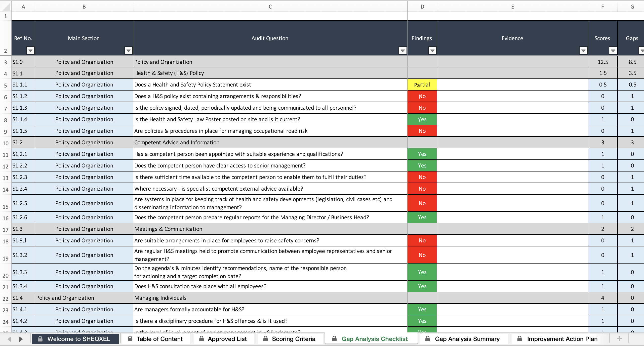This screenshot has width=644, height=346.
Task: Open the Main Section filter dropdown
Action: (x=129, y=51)
